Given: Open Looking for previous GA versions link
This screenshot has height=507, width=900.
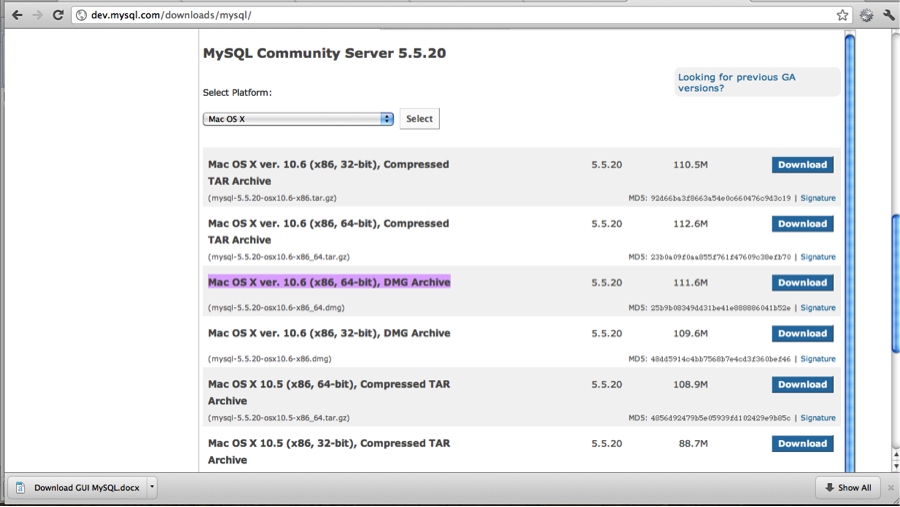Looking at the screenshot, I should click(736, 82).
